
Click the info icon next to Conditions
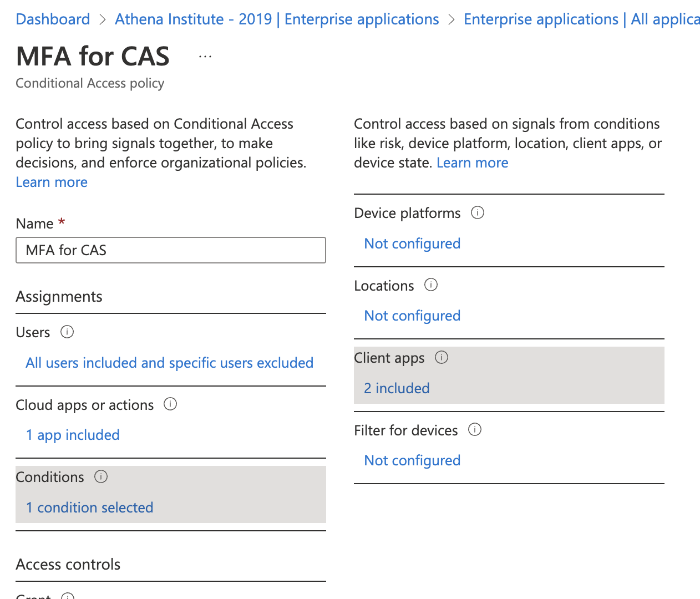101,476
